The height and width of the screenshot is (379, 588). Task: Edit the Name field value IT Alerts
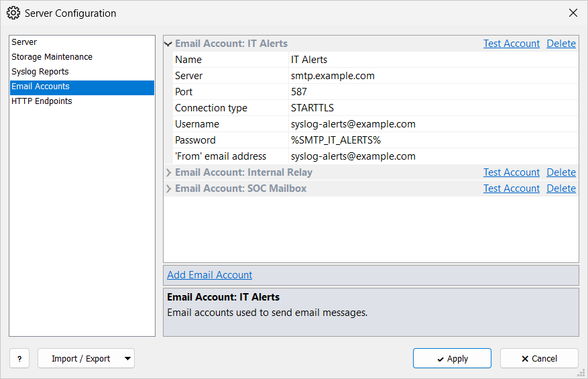point(433,60)
